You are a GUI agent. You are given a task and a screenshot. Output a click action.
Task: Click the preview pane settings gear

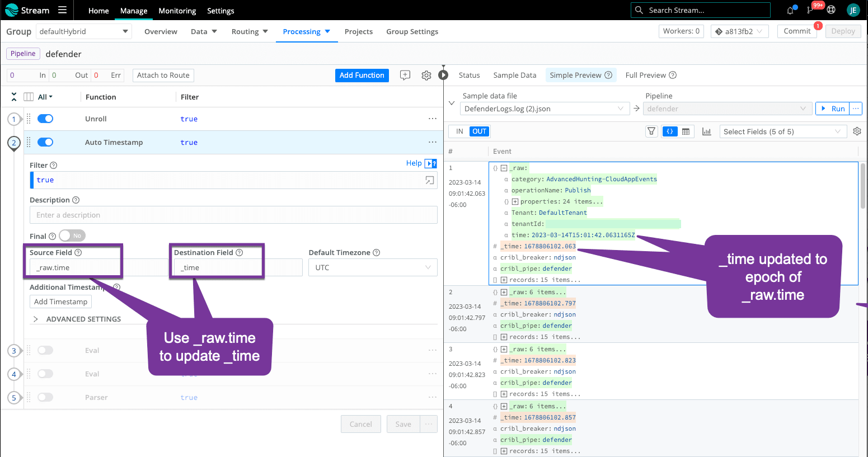(857, 131)
